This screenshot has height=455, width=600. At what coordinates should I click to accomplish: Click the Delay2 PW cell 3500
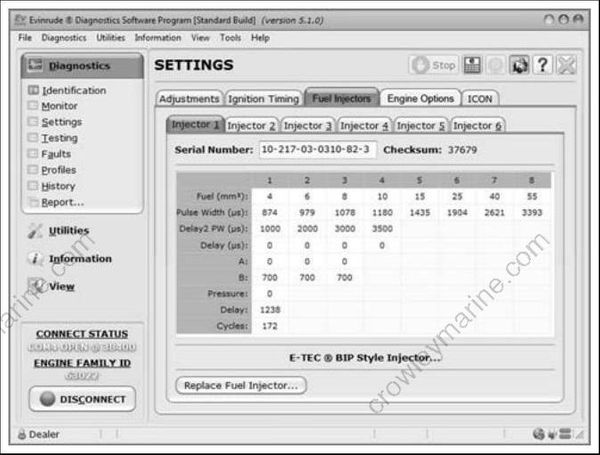[382, 228]
